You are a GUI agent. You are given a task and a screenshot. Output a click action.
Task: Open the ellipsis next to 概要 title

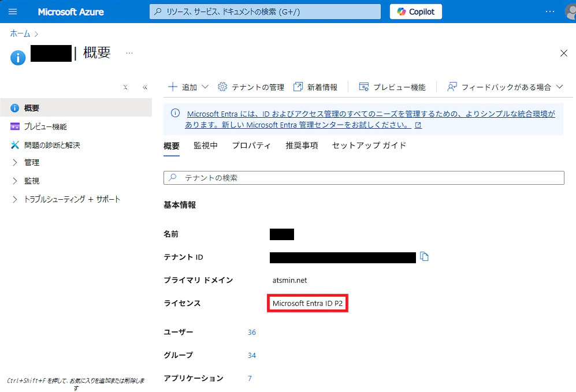129,53
